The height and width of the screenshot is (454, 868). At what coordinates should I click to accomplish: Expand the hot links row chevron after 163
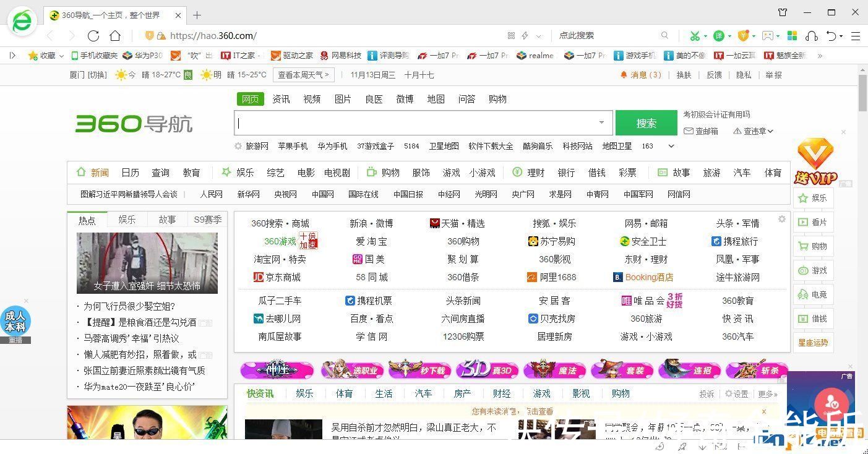(671, 146)
